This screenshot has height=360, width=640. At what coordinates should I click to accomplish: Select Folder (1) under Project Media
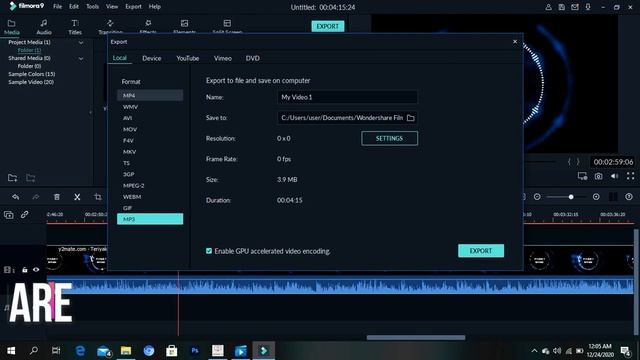click(x=29, y=50)
